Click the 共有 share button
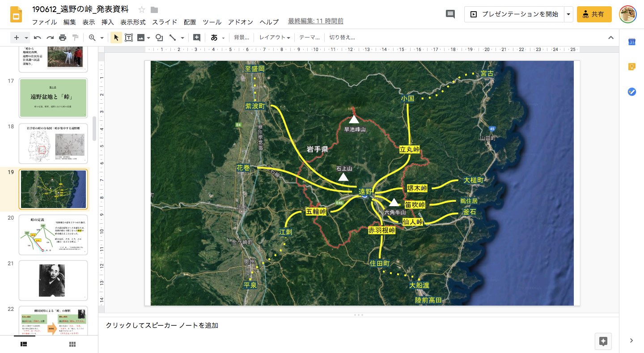This screenshot has height=353, width=644. [x=594, y=14]
